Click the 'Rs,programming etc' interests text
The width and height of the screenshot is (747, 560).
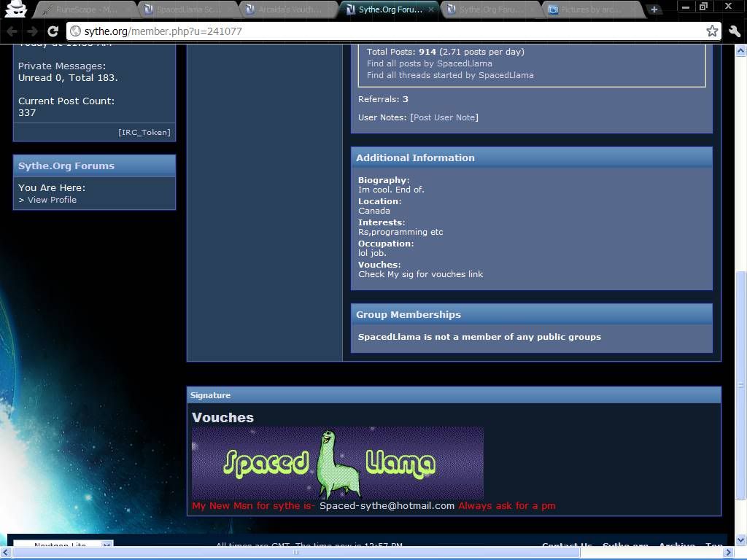click(x=400, y=232)
